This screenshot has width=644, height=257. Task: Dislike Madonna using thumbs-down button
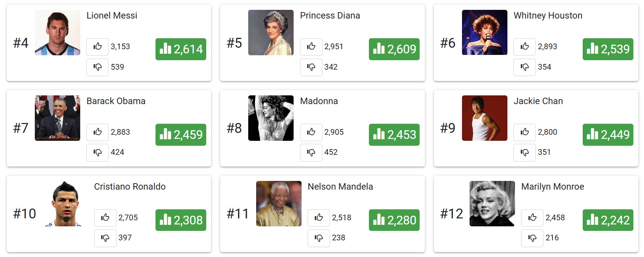311,152
